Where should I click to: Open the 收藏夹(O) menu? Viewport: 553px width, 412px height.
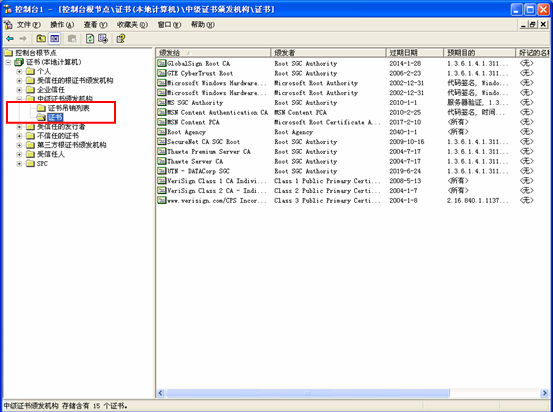[x=132, y=25]
